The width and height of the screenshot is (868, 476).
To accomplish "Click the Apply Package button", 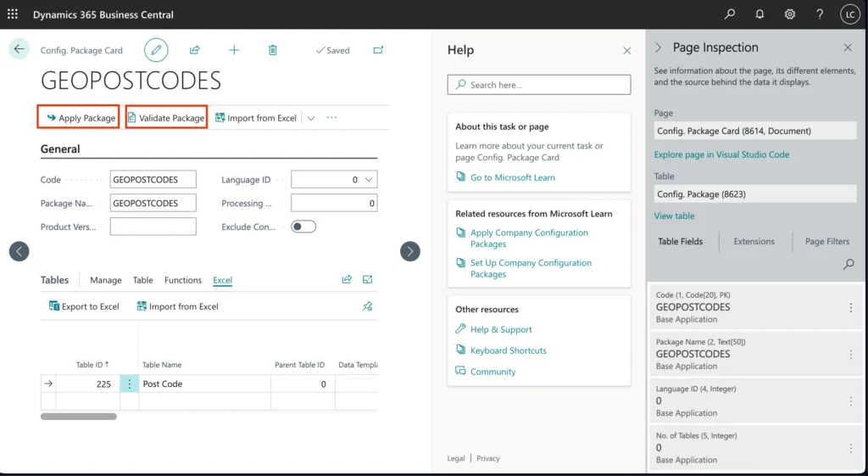I will 79,118.
